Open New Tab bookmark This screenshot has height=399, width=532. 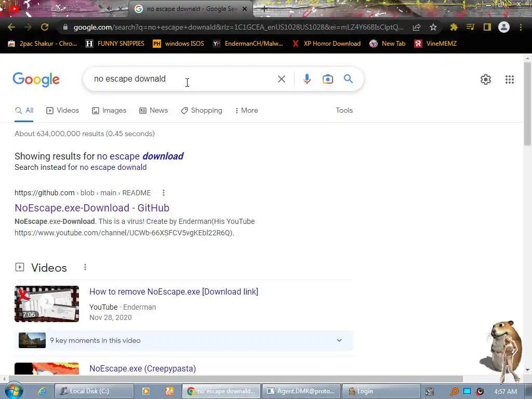[388, 44]
